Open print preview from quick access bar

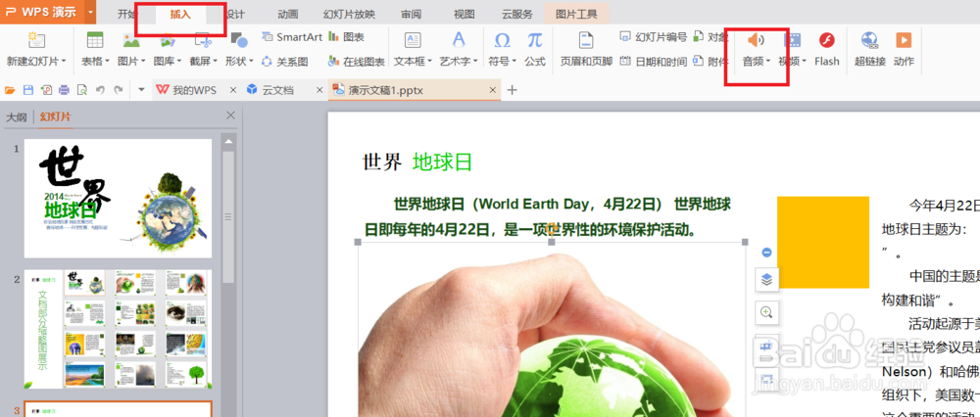[x=82, y=90]
